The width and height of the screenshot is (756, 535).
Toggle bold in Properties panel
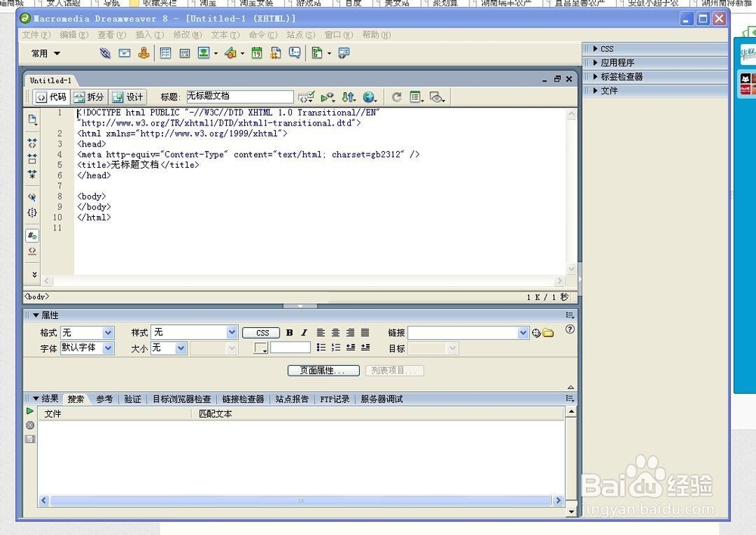pyautogui.click(x=290, y=332)
